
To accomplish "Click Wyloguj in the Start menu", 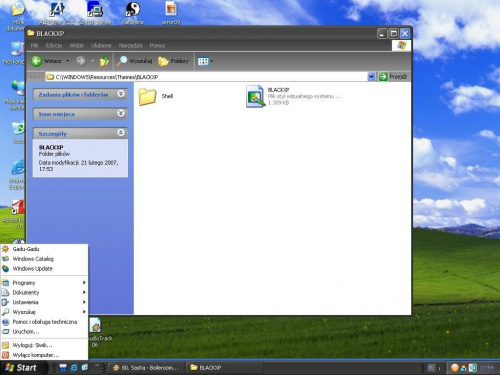I will coord(44,345).
